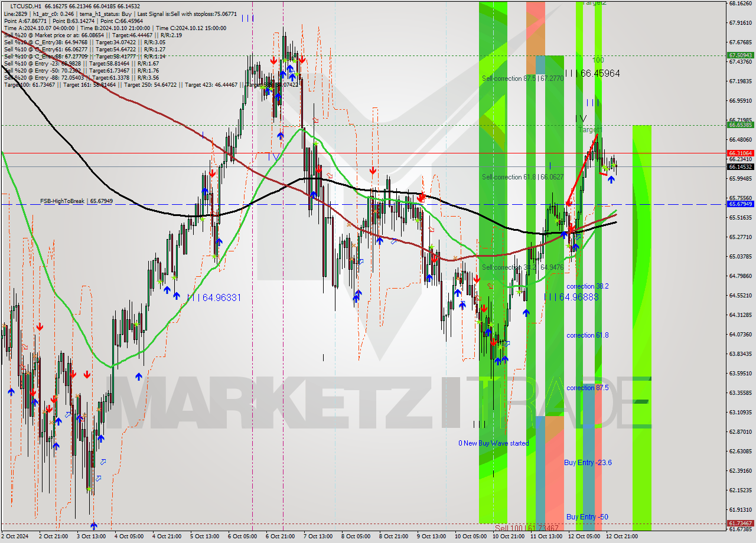The image size is (756, 543).
Task: Click the current price 66.14532 tag
Action: coord(740,166)
